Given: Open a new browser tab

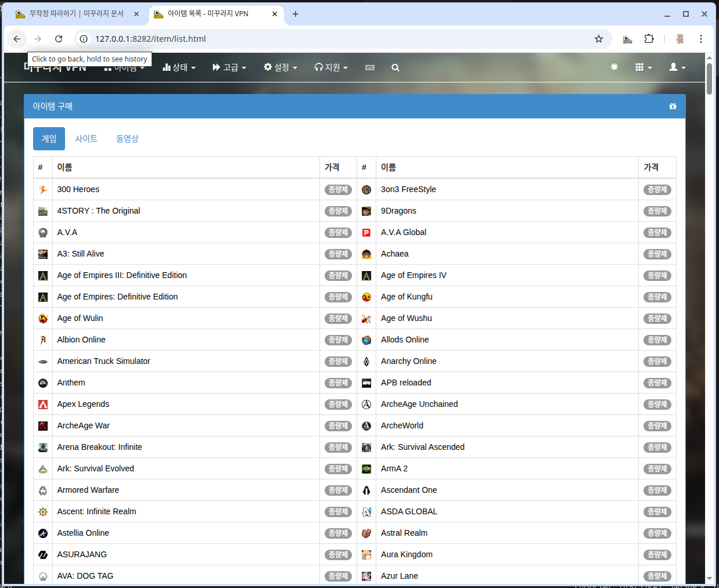Looking at the screenshot, I should click(x=296, y=14).
